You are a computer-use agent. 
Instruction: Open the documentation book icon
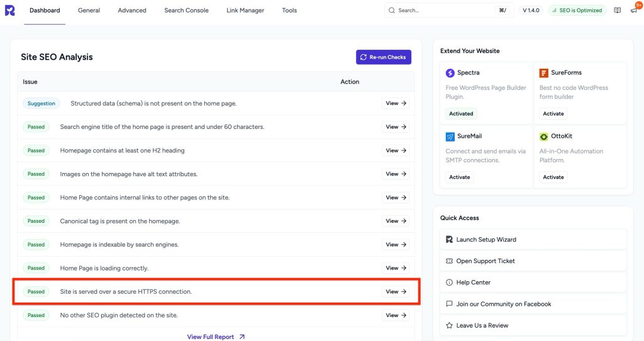(x=618, y=11)
